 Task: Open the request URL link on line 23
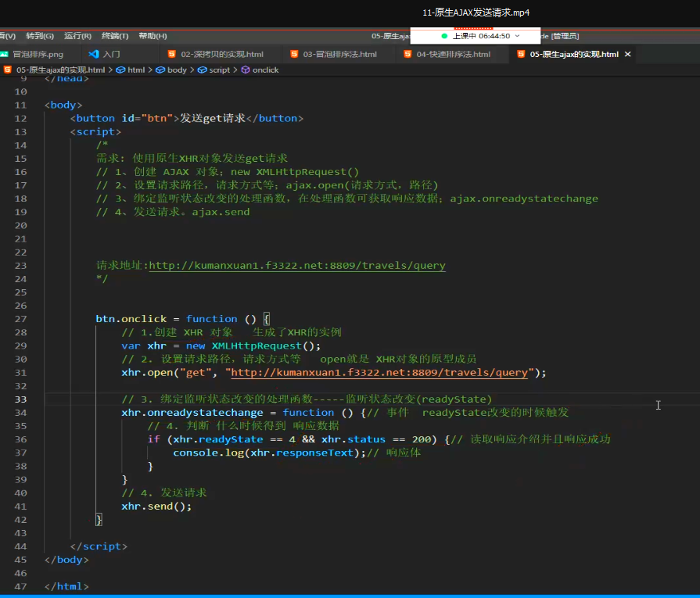(297, 266)
